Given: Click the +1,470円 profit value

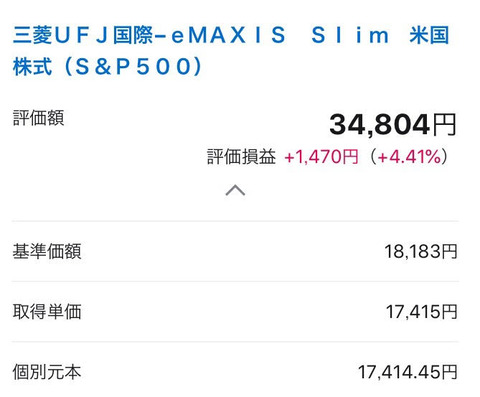Looking at the screenshot, I should click(x=321, y=157).
